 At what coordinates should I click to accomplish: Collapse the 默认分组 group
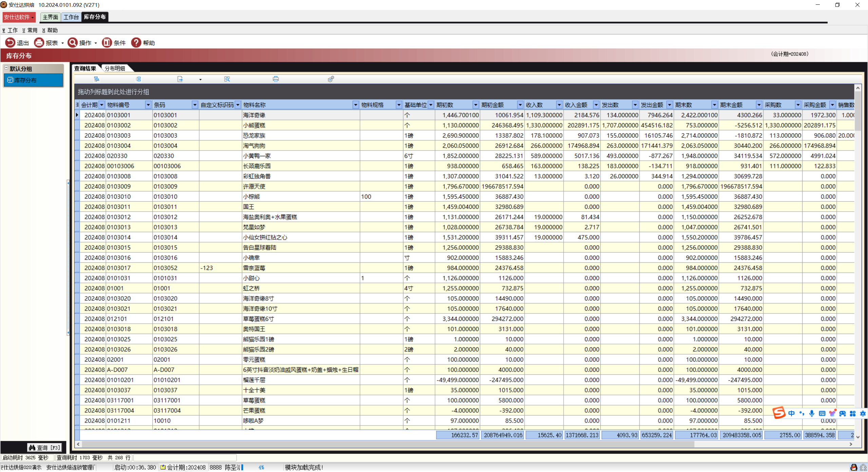click(6, 68)
